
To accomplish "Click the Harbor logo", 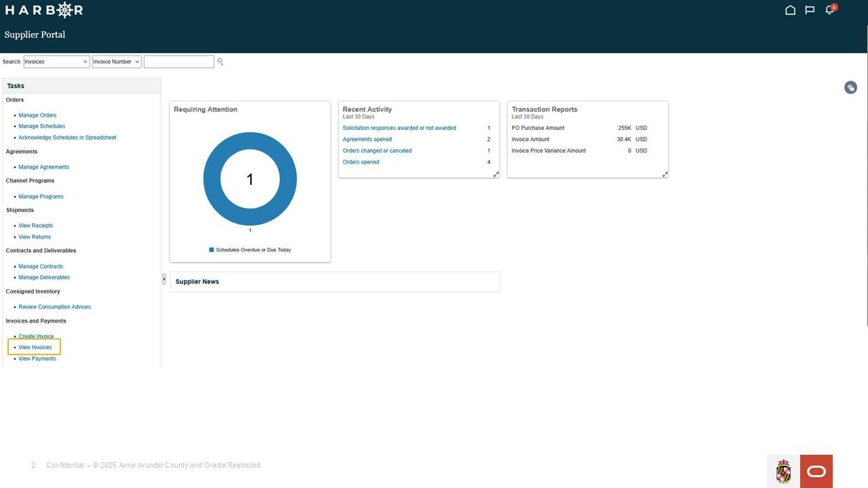I will tap(44, 10).
